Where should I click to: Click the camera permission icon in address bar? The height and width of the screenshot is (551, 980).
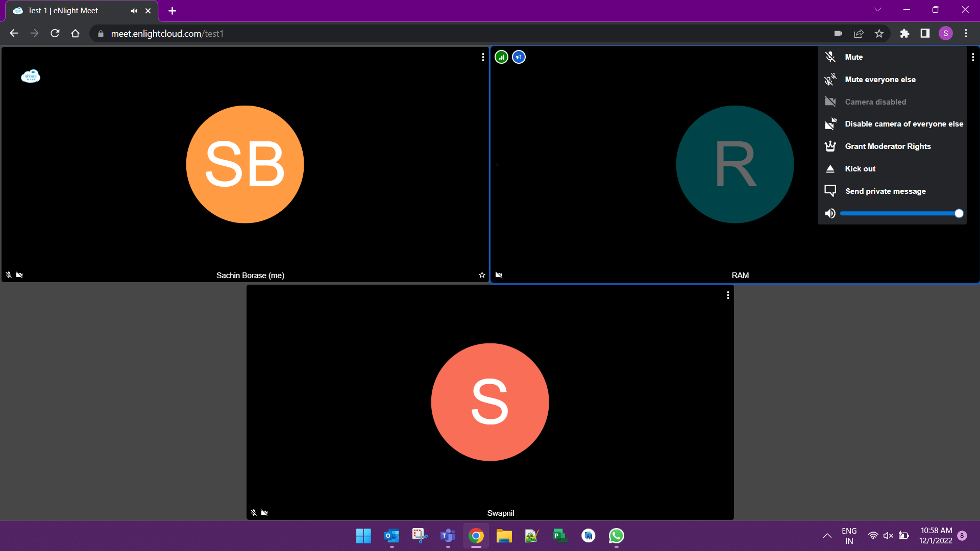click(x=838, y=34)
